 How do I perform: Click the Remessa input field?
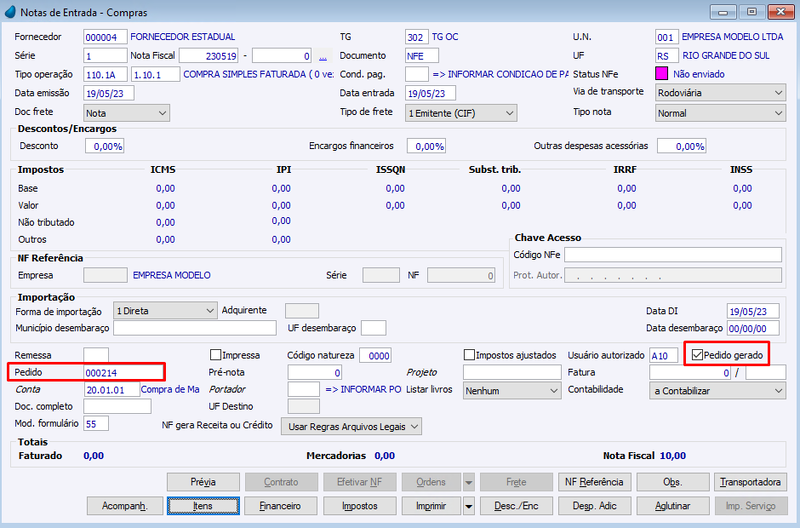point(96,355)
